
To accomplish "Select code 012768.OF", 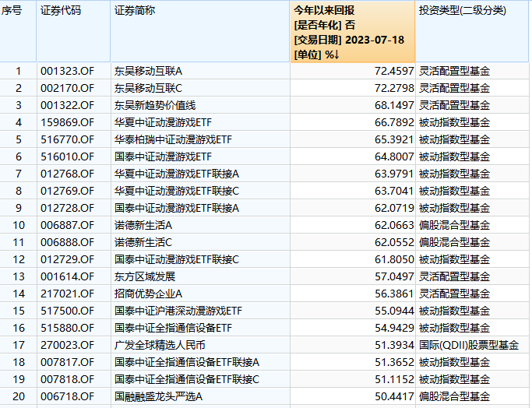I will tap(67, 174).
